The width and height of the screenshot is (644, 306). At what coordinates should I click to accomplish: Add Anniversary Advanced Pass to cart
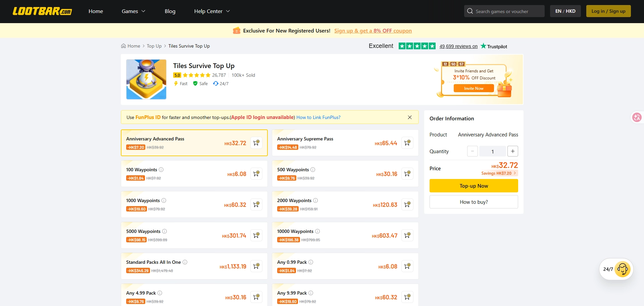256,143
